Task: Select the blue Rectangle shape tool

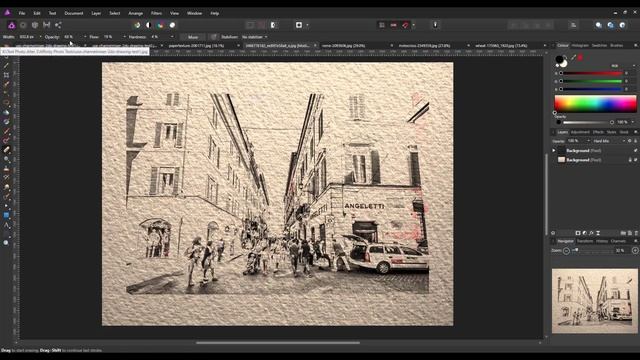Action: click(6, 215)
